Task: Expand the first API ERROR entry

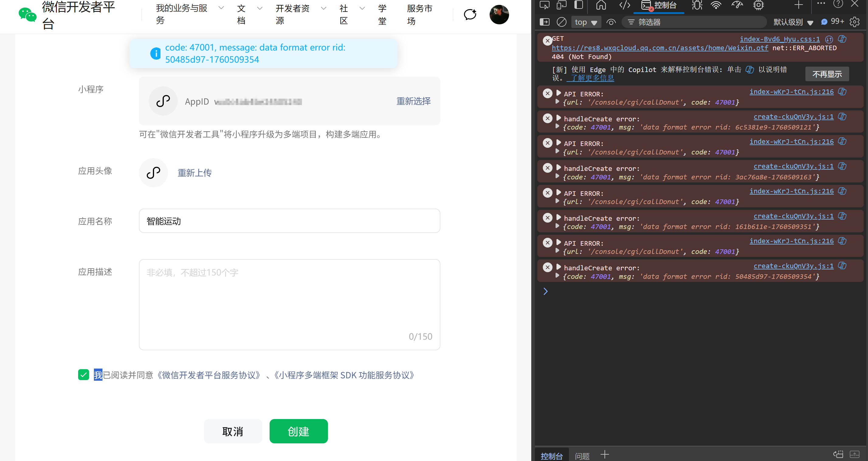Action: point(559,93)
